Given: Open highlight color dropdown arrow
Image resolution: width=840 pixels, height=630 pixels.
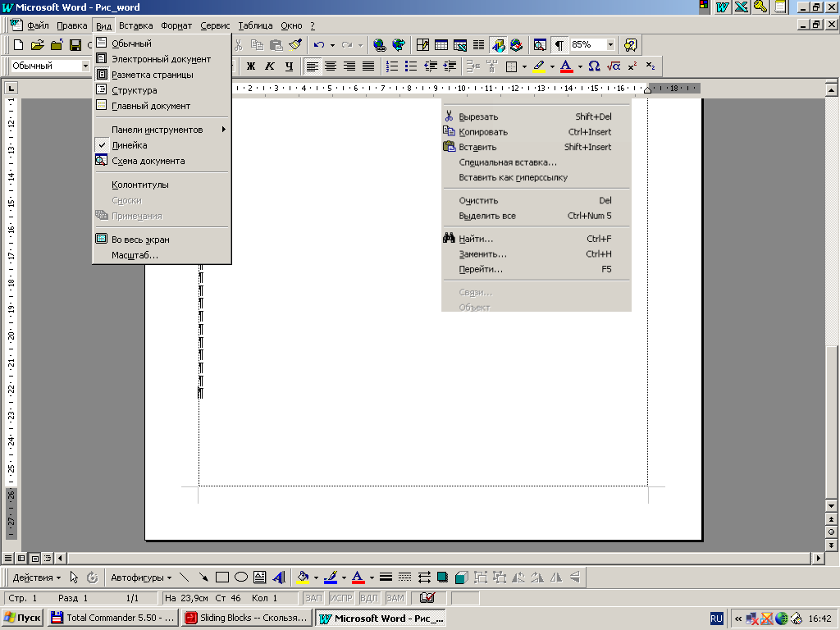Looking at the screenshot, I should pyautogui.click(x=552, y=66).
